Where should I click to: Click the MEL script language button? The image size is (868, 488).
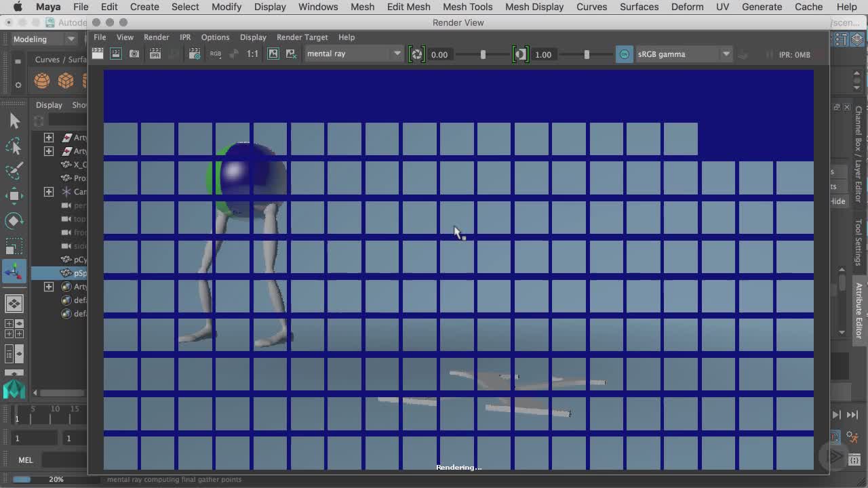25,460
